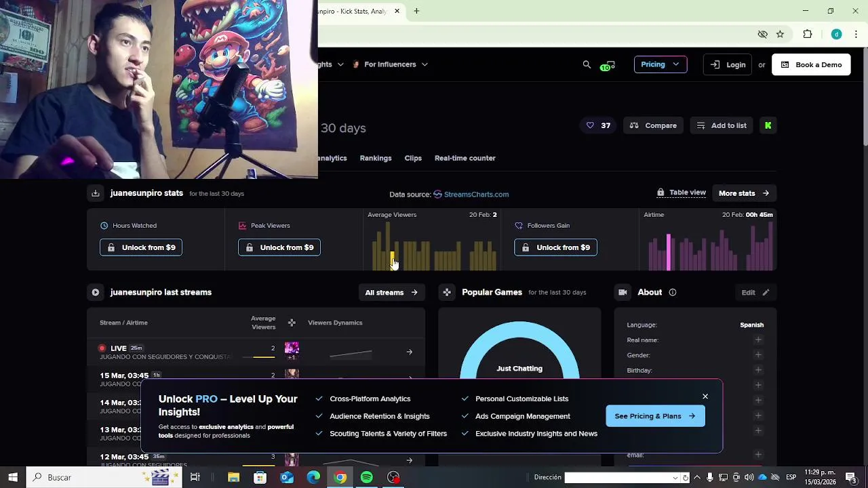This screenshot has width=868, height=488.
Task: Unlock Followers Gain from $9
Action: (x=555, y=247)
